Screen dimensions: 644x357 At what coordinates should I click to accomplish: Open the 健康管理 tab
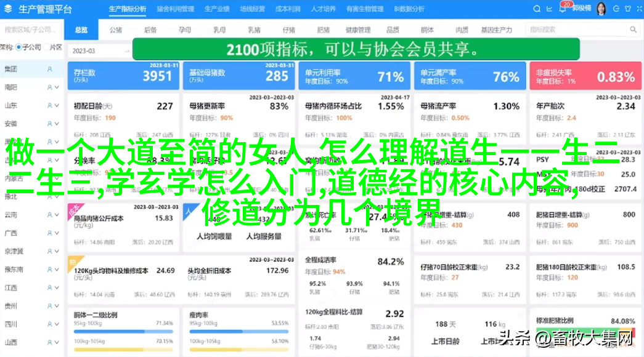coord(357,30)
